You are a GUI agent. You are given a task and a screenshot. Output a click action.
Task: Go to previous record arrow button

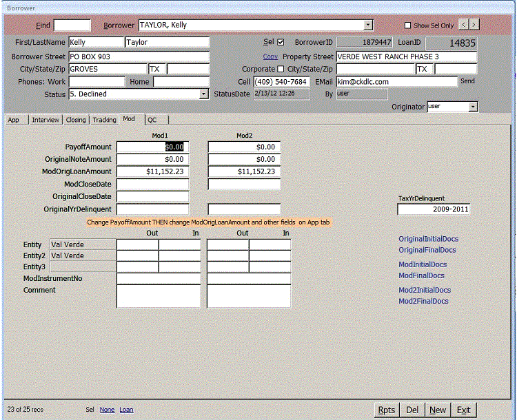[463, 25]
